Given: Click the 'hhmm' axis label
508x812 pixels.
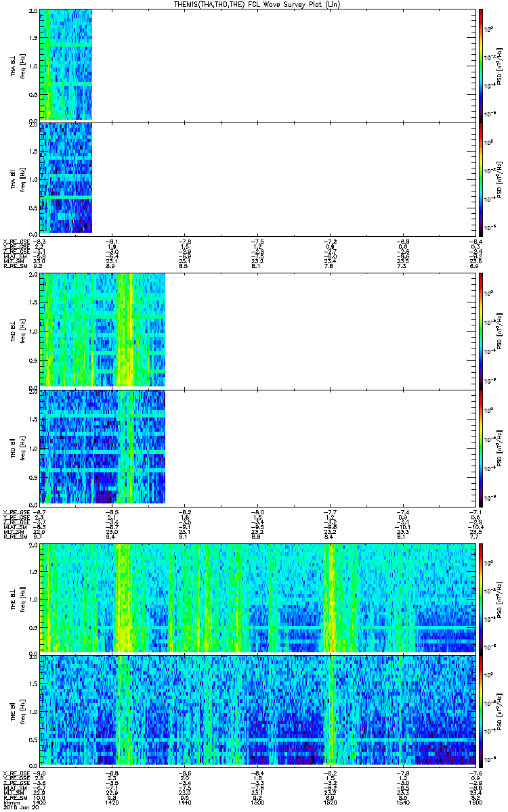Looking at the screenshot, I should pos(10,803).
